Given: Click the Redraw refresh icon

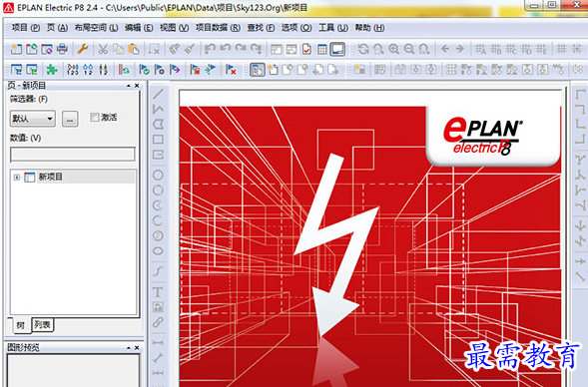Looking at the screenshot, I should coord(363,49).
